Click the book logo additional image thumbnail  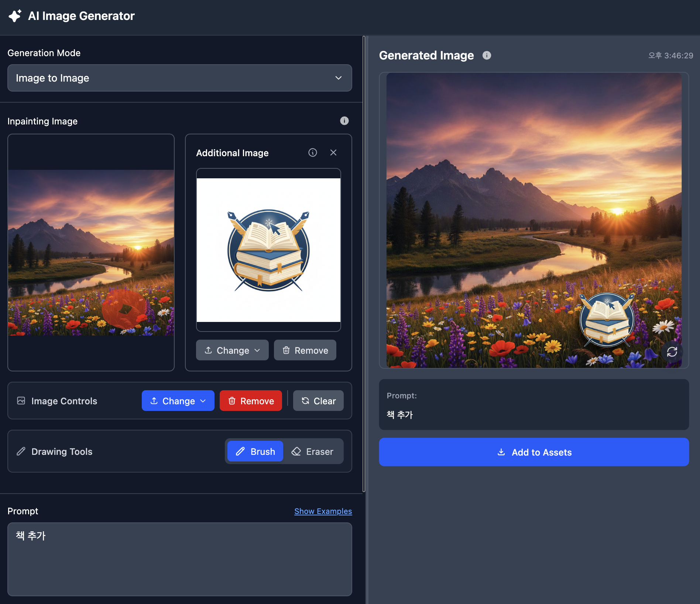[268, 250]
